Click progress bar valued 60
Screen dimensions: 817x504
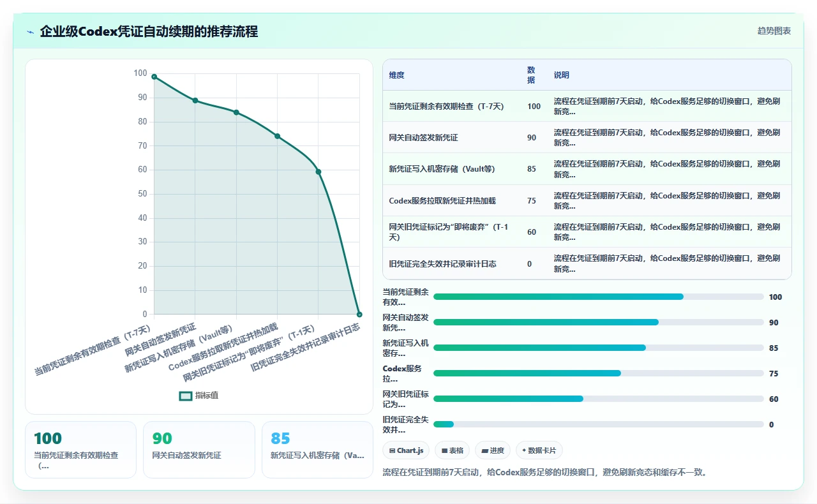[x=599, y=399]
